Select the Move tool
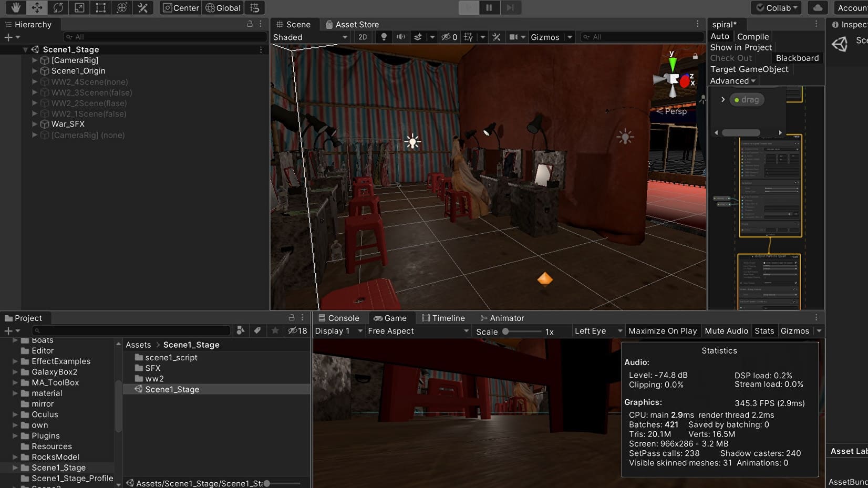868x488 pixels. pyautogui.click(x=37, y=7)
